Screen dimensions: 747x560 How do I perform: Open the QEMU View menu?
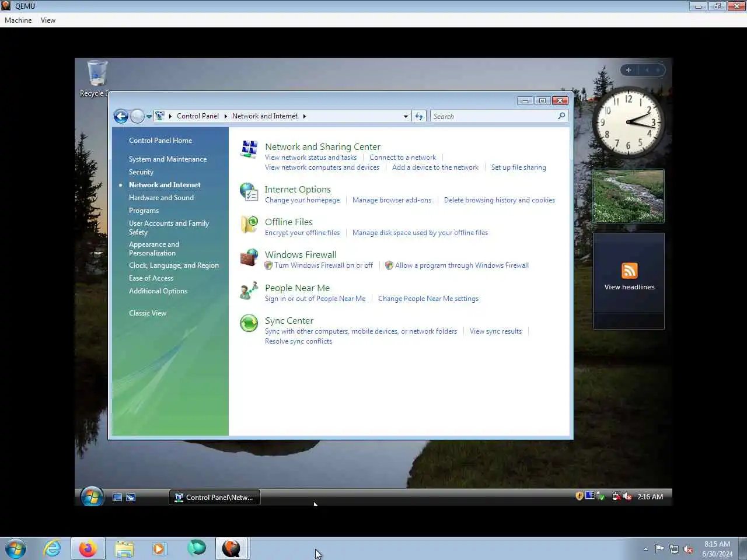tap(48, 20)
